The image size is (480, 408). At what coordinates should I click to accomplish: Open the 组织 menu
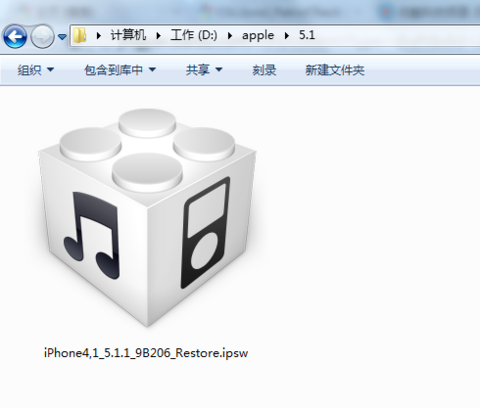click(x=35, y=70)
